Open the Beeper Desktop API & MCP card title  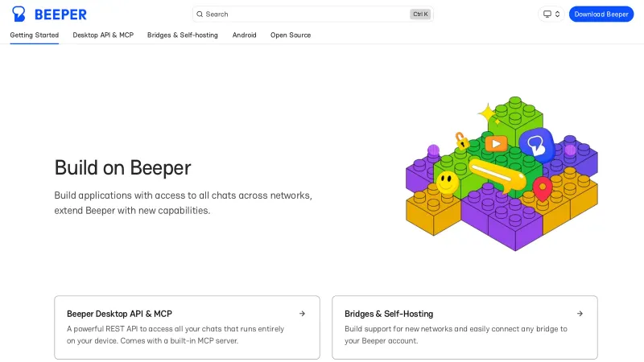[119, 314]
